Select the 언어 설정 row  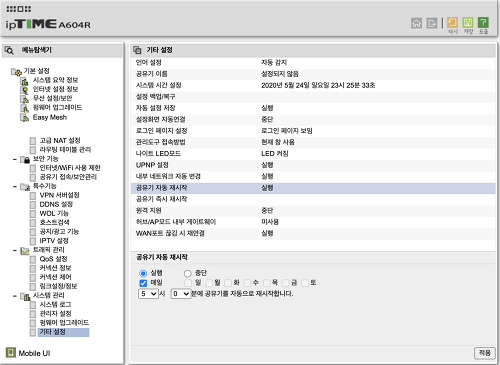pos(313,63)
